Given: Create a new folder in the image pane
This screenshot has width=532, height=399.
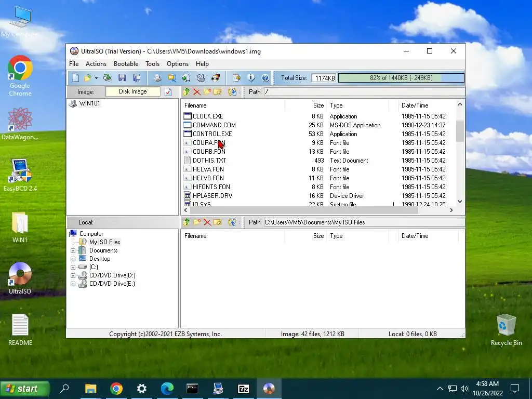Looking at the screenshot, I should [x=207, y=91].
